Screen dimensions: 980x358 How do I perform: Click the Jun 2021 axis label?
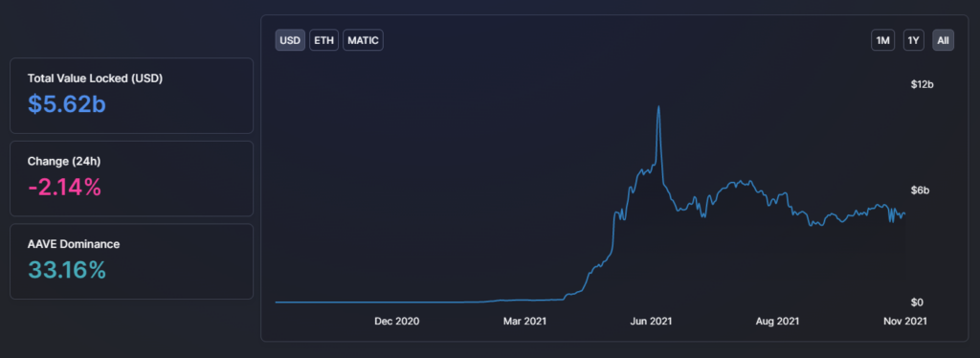click(651, 321)
